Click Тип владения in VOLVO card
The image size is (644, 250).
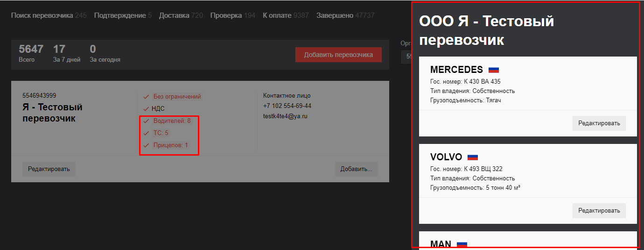pos(472,178)
